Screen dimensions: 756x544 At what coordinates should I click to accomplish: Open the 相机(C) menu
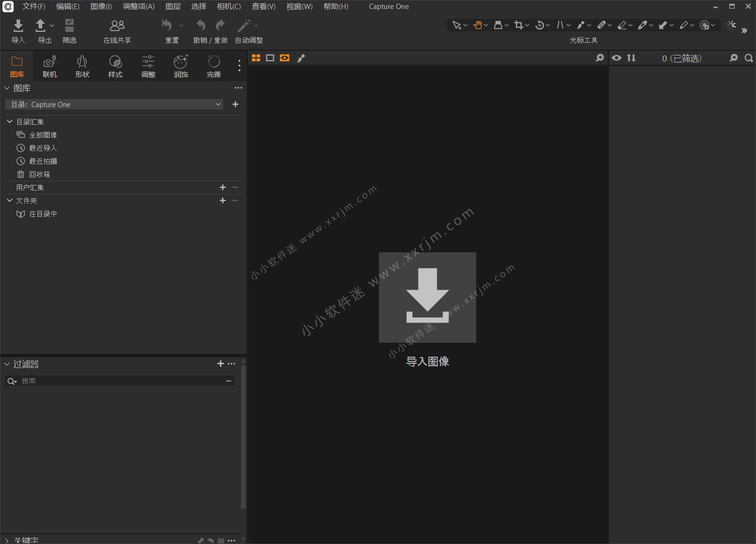(228, 7)
